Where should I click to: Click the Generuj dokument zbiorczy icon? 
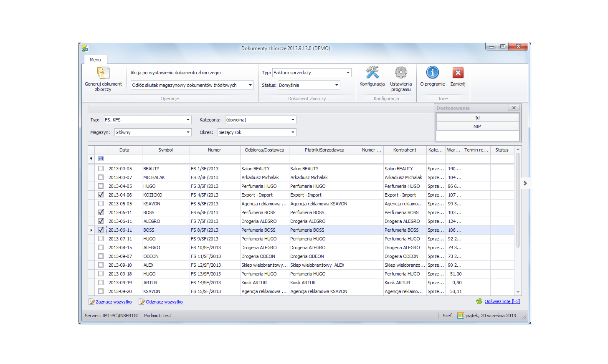[103, 73]
